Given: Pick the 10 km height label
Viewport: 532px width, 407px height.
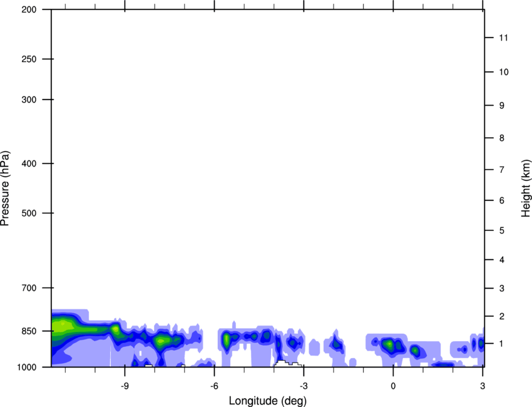Looking at the screenshot, I should (503, 72).
